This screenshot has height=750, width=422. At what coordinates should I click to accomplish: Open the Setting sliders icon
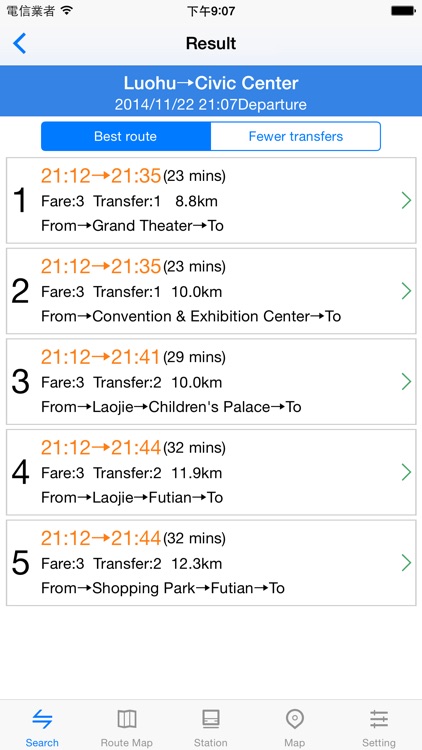378,719
